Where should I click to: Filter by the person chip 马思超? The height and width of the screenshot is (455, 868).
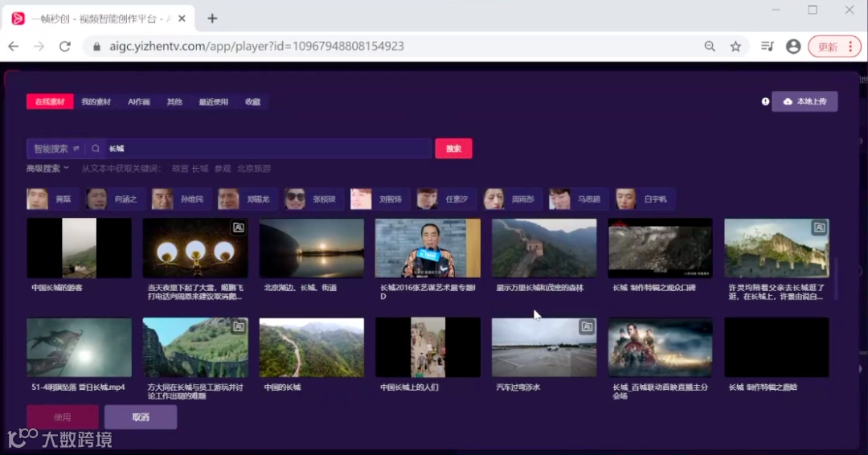[578, 199]
